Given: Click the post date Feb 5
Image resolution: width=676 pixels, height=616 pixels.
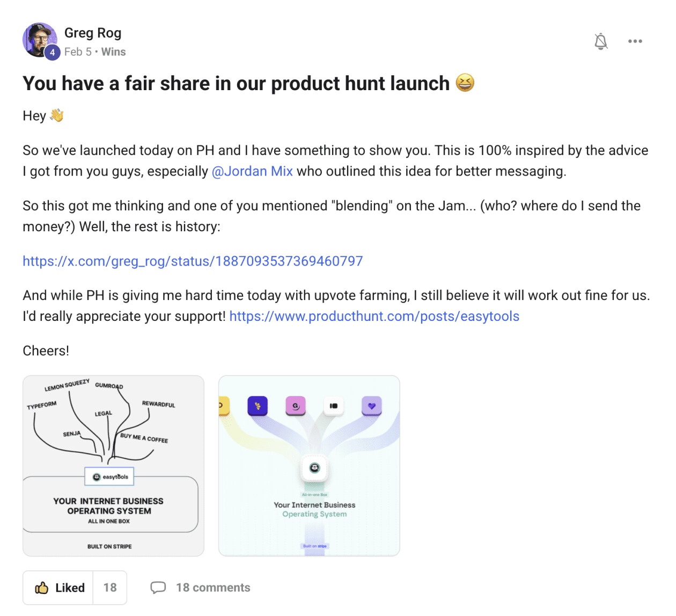Looking at the screenshot, I should tap(78, 52).
